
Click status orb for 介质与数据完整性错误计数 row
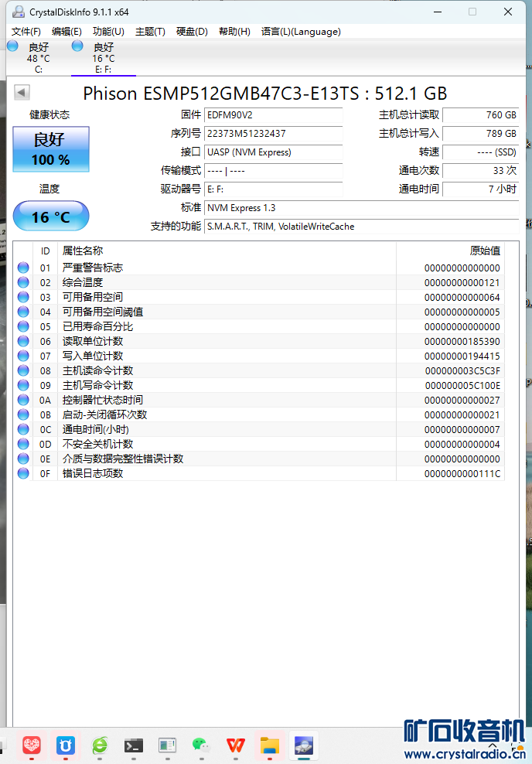23,459
